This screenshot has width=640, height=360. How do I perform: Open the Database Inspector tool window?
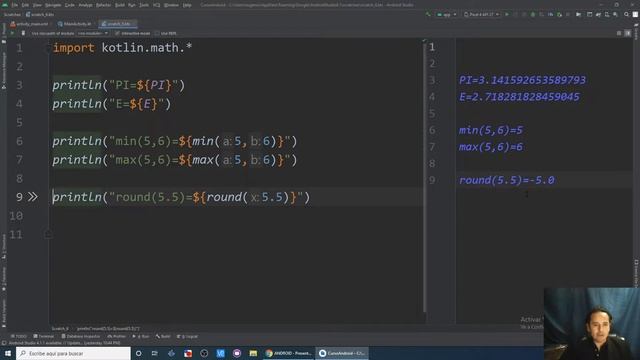pyautogui.click(x=80, y=336)
